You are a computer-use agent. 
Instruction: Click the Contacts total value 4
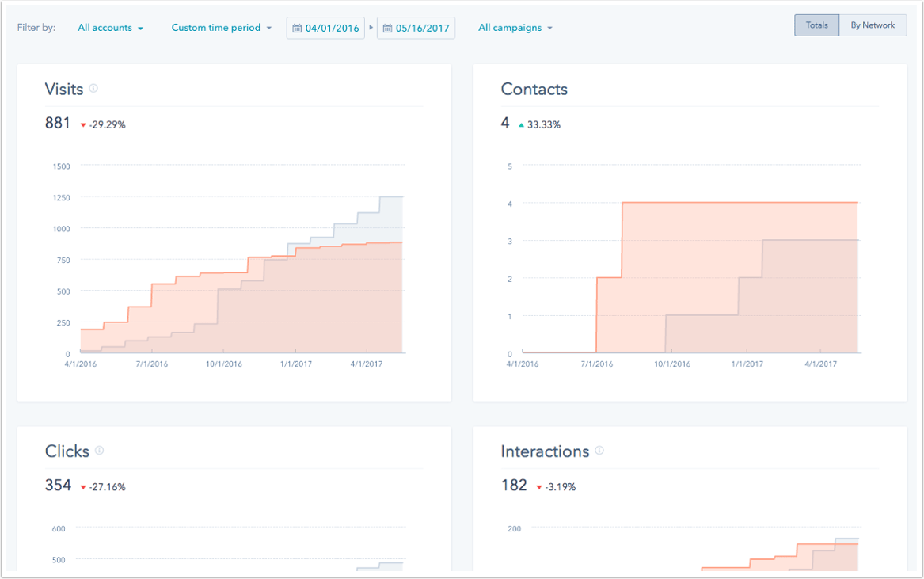tap(505, 123)
